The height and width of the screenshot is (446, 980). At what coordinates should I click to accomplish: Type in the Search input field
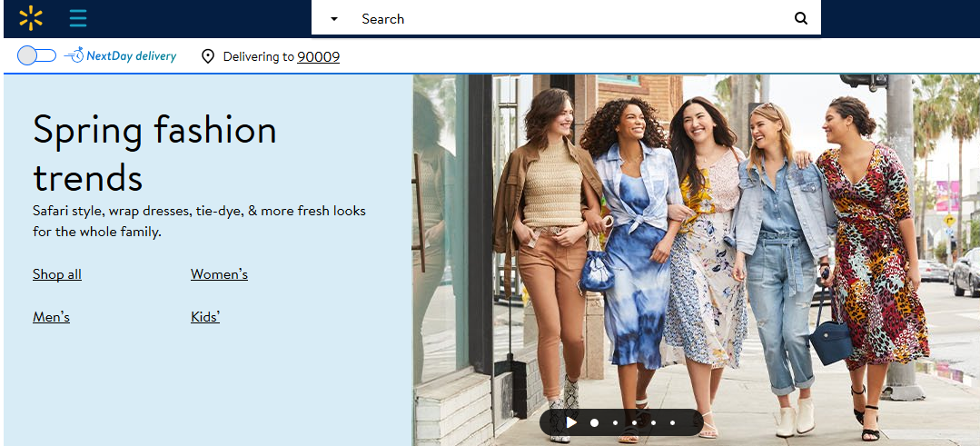[563, 18]
